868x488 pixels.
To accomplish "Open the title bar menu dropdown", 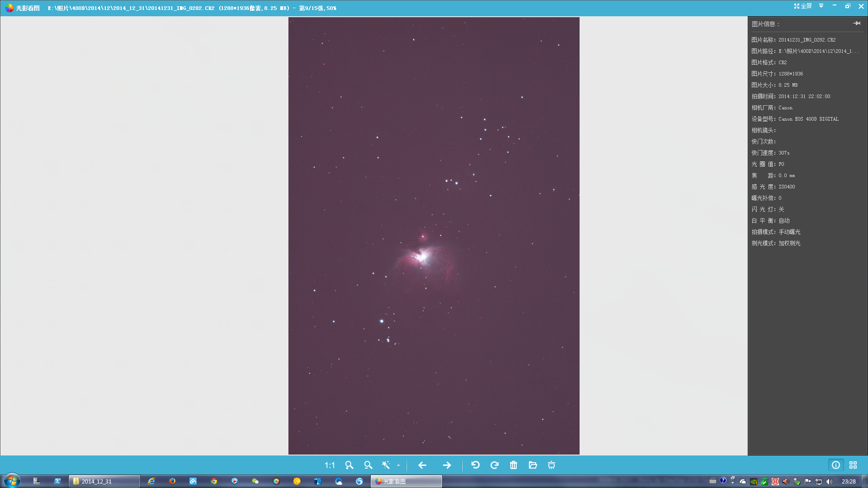I will pos(821,6).
